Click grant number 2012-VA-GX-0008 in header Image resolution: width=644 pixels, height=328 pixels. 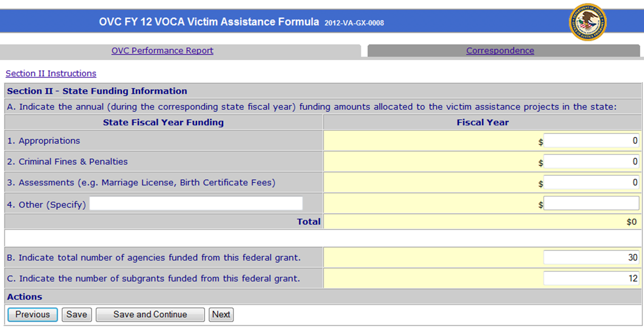coord(354,23)
